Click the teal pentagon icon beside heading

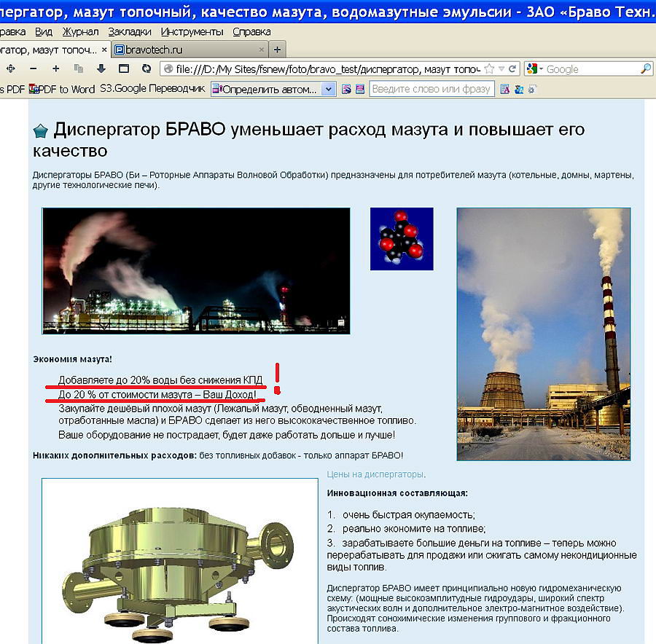41,131
